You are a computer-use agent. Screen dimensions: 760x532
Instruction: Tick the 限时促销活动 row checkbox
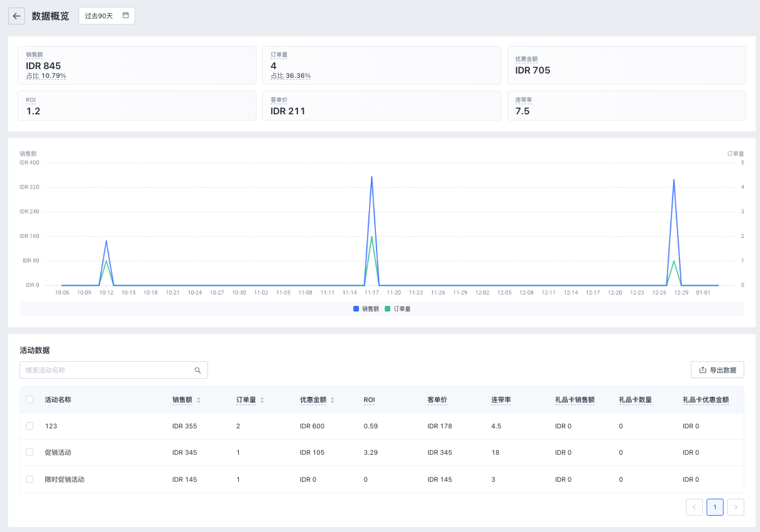coord(30,479)
